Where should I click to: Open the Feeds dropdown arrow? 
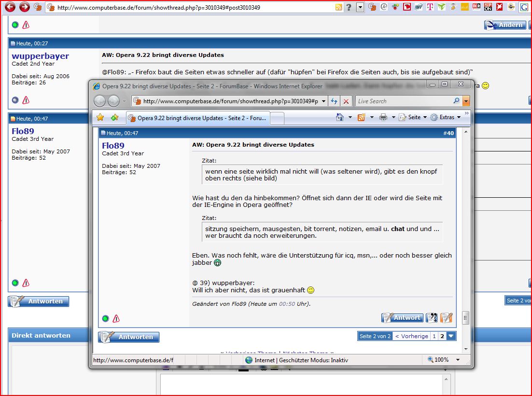(372, 117)
